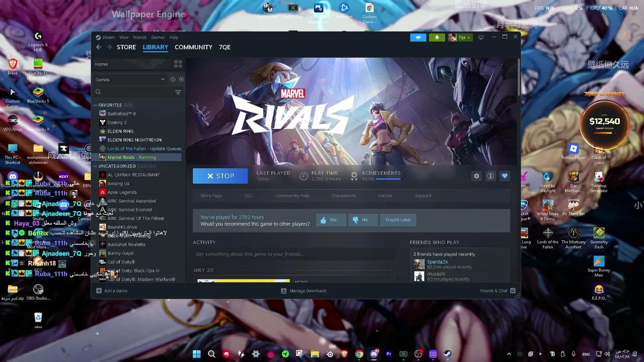Go forward with Steam's right arrow
Viewport: 644px width, 362px height.
(109, 47)
